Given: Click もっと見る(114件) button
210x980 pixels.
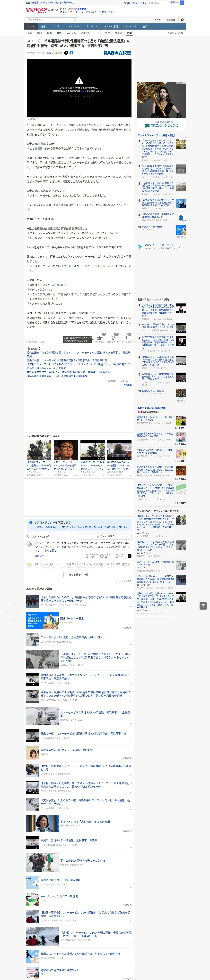Looking at the screenshot, I should coord(79,574).
